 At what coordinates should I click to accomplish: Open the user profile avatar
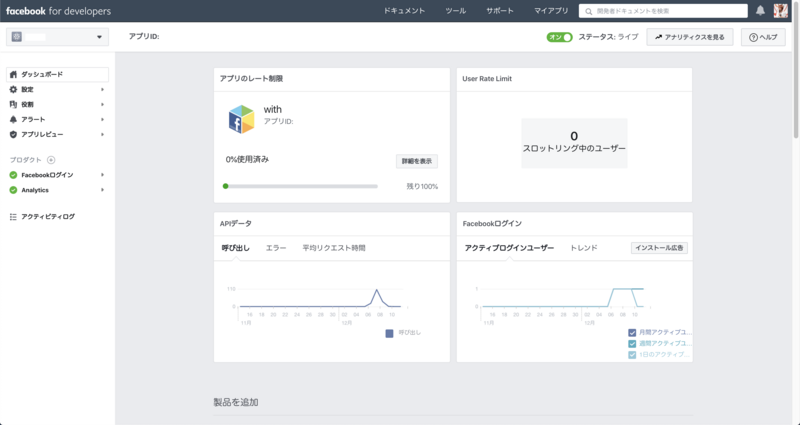coord(781,11)
